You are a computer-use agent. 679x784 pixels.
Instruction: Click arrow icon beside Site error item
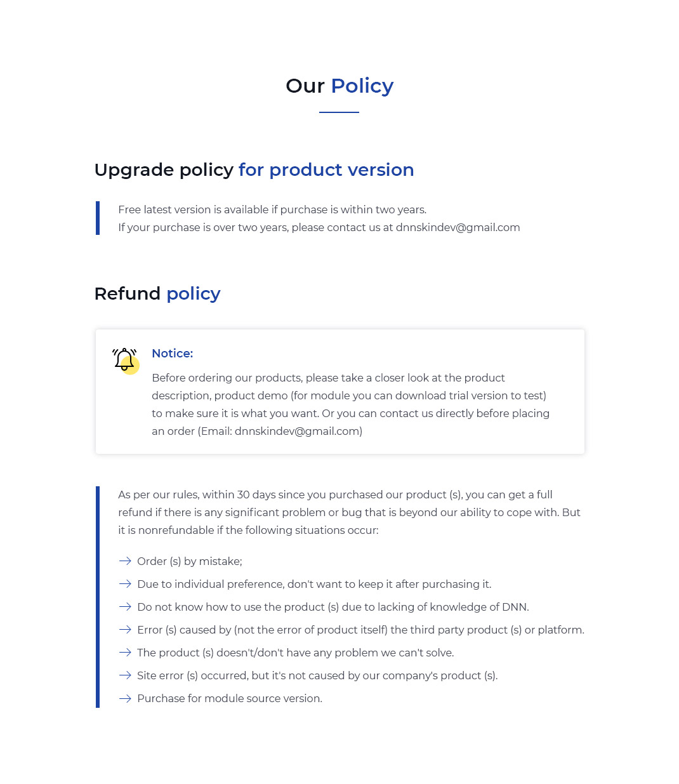[125, 675]
